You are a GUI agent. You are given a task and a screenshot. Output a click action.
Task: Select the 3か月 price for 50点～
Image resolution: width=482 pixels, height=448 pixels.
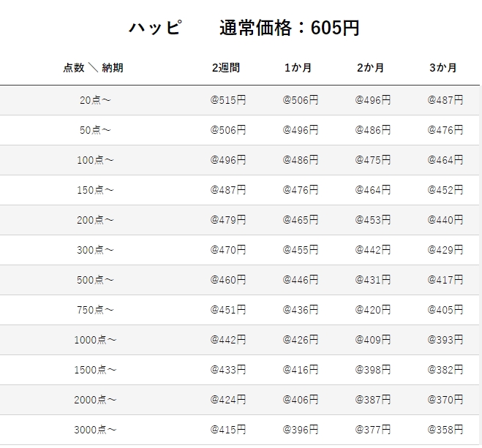(445, 130)
